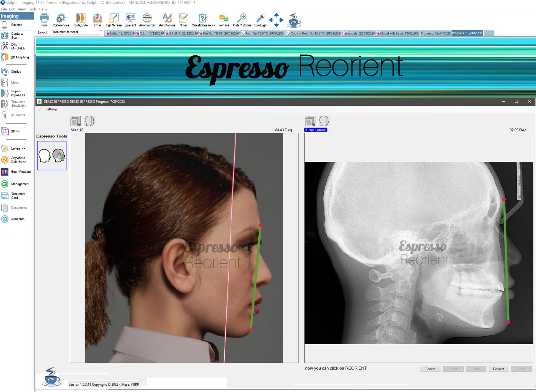536x392 pixels.
Task: Open the Anonymizer tool
Action: [x=147, y=20]
